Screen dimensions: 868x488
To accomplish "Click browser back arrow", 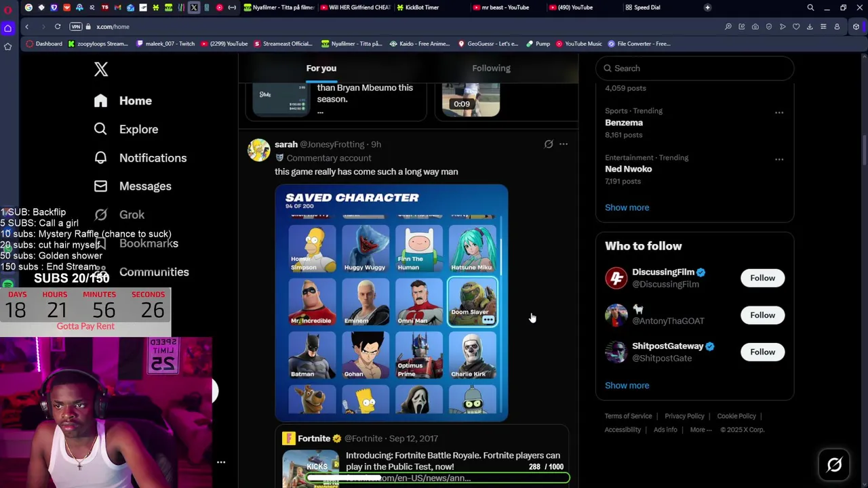I will click(27, 26).
